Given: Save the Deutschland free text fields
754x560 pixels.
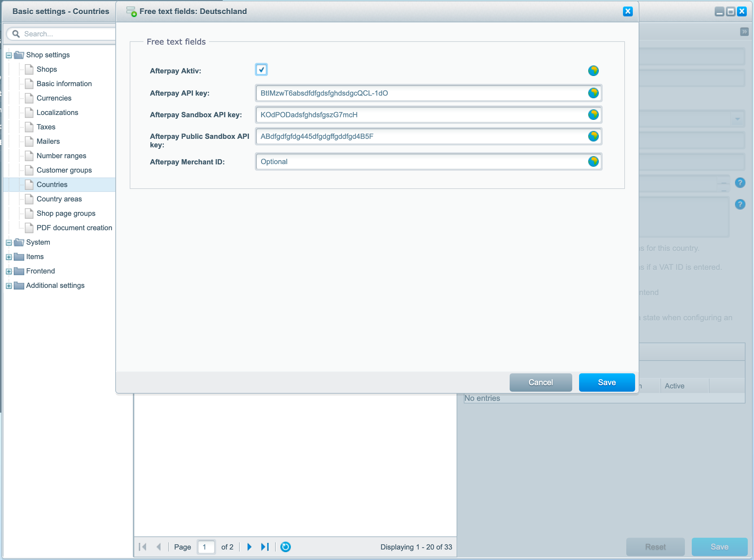Looking at the screenshot, I should 607,383.
